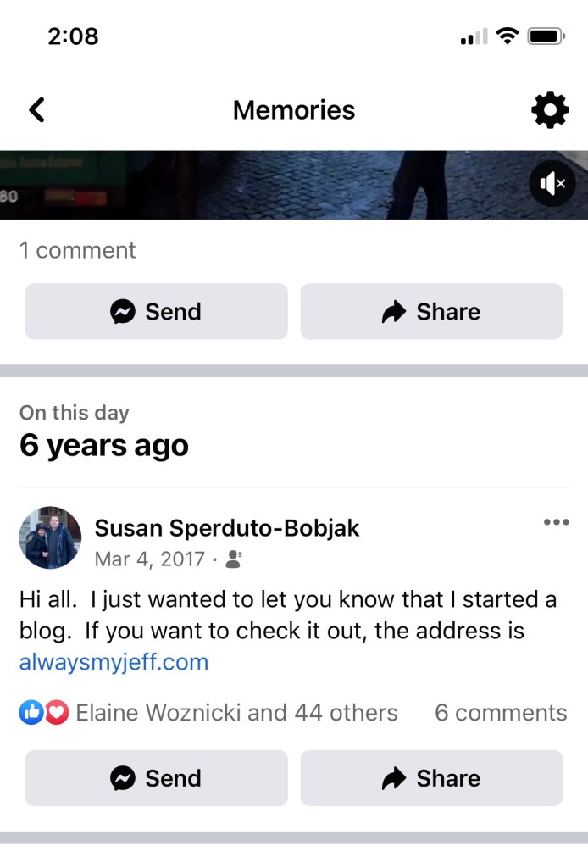Open the 6 comments link
The width and height of the screenshot is (588, 868).
coord(501,713)
